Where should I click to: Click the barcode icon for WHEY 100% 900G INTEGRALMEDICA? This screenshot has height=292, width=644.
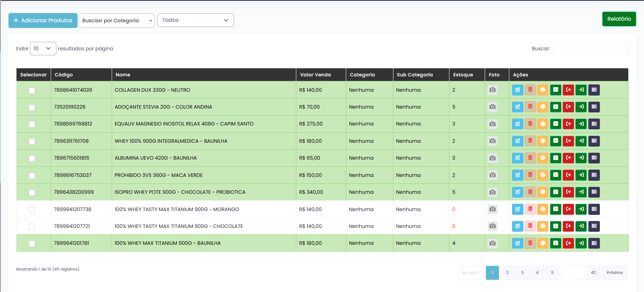coord(594,141)
